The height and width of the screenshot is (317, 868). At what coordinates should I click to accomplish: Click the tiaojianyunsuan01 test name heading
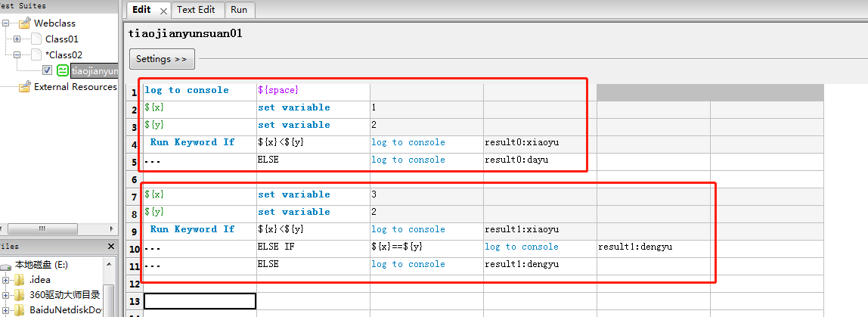[x=185, y=33]
